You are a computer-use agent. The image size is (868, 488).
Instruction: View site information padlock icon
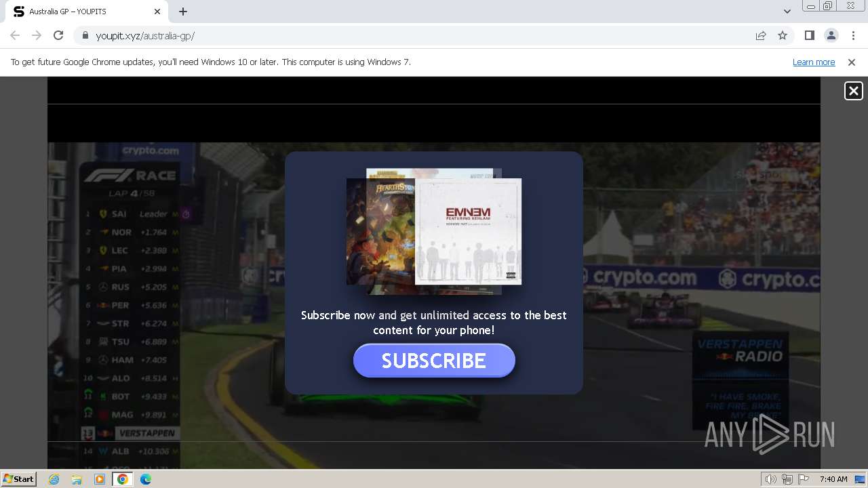pyautogui.click(x=85, y=35)
